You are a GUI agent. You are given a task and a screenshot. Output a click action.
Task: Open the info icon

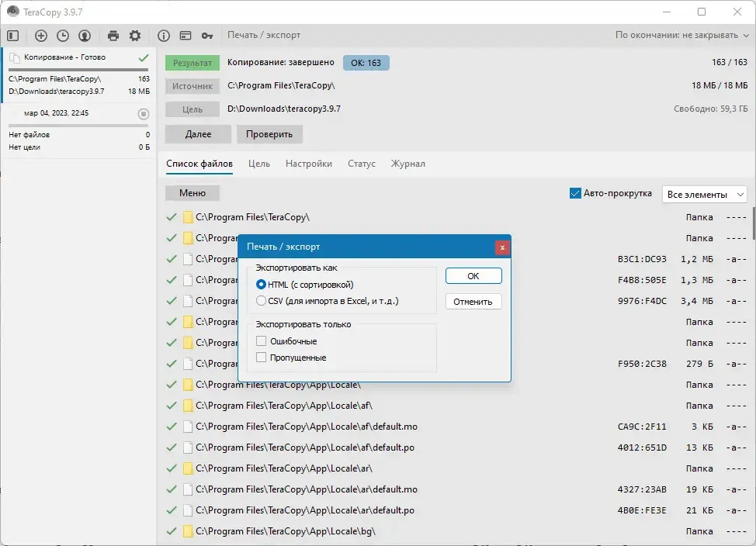(164, 35)
